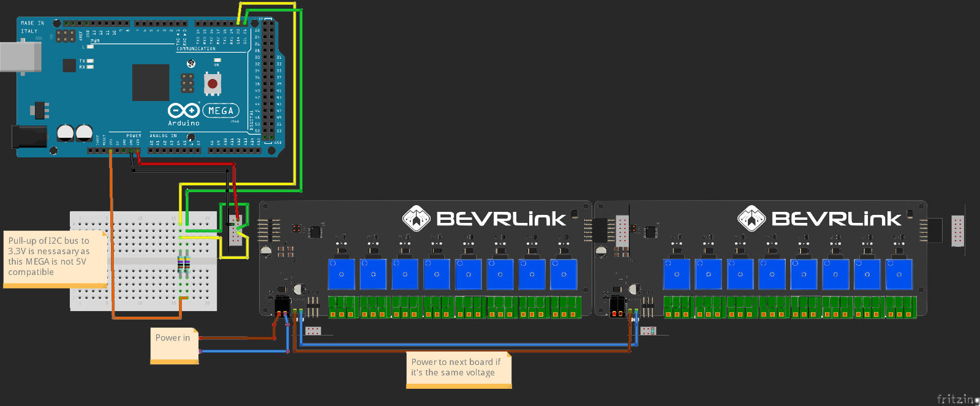This screenshot has height=406, width=980.
Task: Click the large black microcontroller chip on Arduino
Action: [151, 83]
